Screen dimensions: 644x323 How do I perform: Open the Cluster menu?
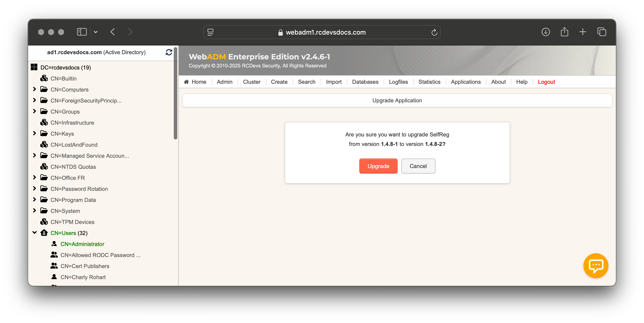pos(252,82)
